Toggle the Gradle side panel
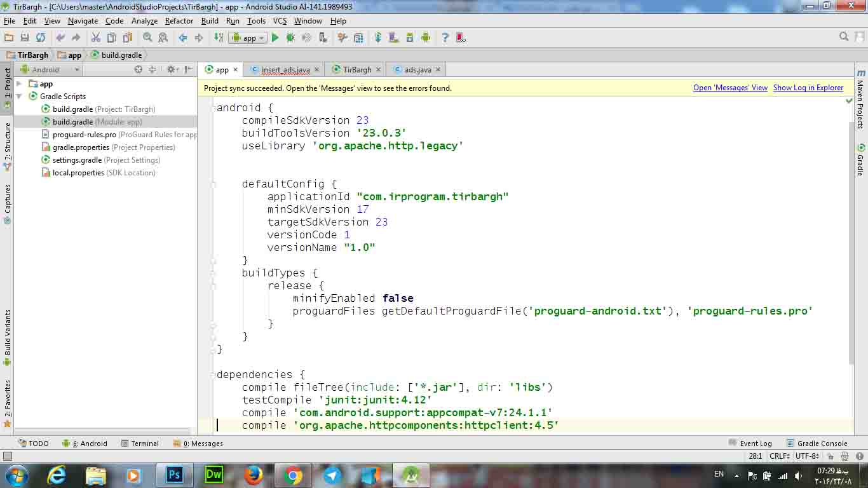The height and width of the screenshot is (488, 868). pyautogui.click(x=860, y=159)
